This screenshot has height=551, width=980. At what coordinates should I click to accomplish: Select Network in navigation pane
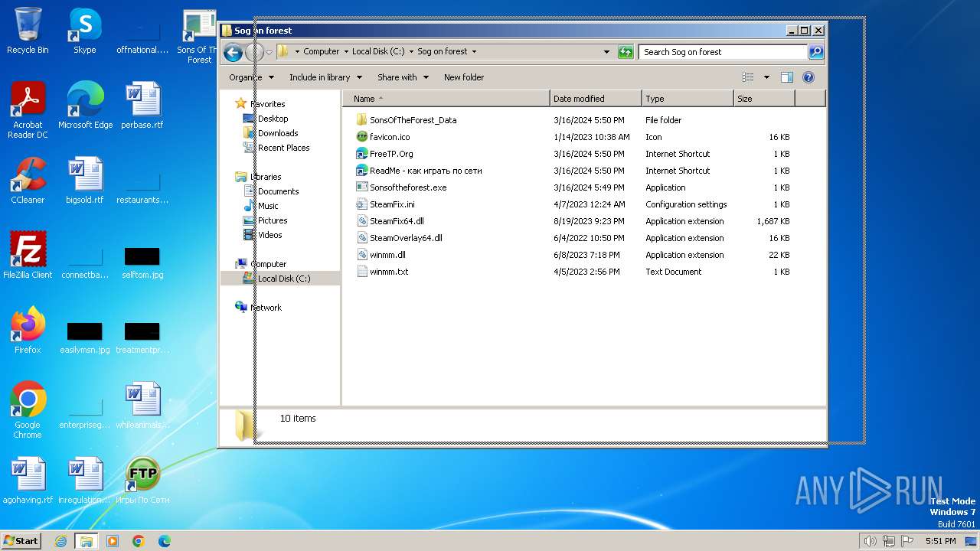pos(259,308)
